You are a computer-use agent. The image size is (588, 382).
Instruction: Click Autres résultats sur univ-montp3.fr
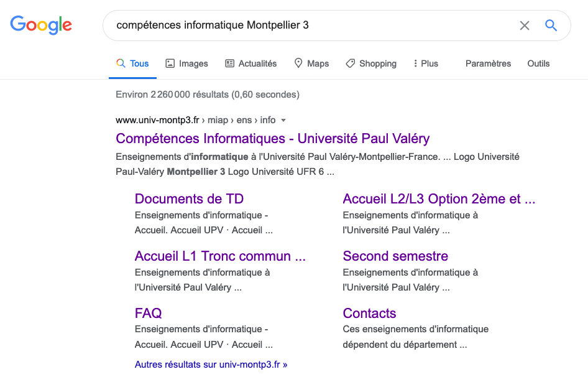[211, 365]
